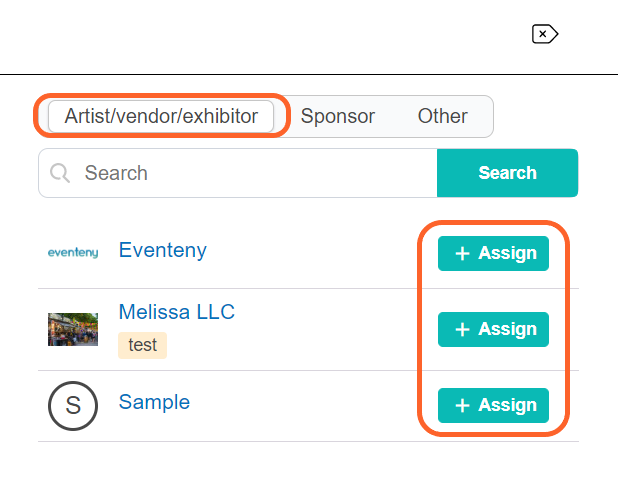Assign Melissa LLC to the booth
The width and height of the screenshot is (618, 493).
[x=493, y=329]
